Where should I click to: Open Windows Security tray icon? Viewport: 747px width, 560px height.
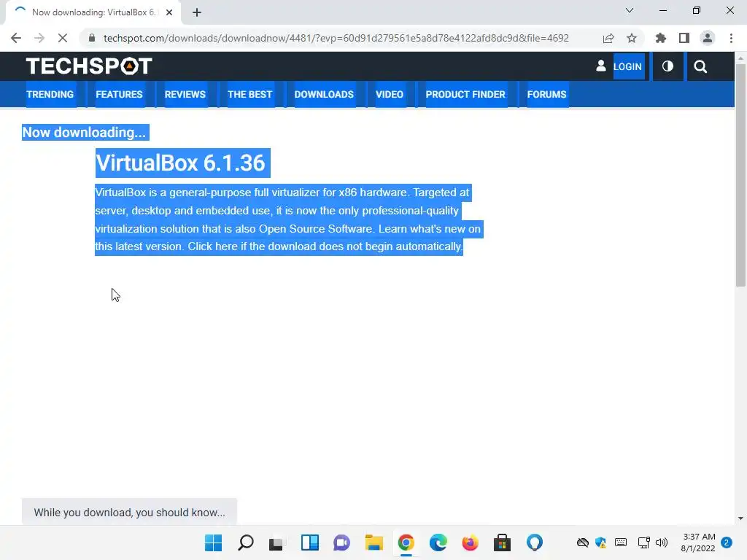(x=601, y=542)
